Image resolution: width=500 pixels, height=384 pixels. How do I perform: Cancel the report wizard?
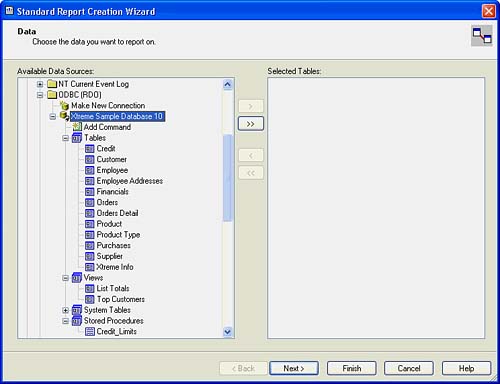click(409, 368)
